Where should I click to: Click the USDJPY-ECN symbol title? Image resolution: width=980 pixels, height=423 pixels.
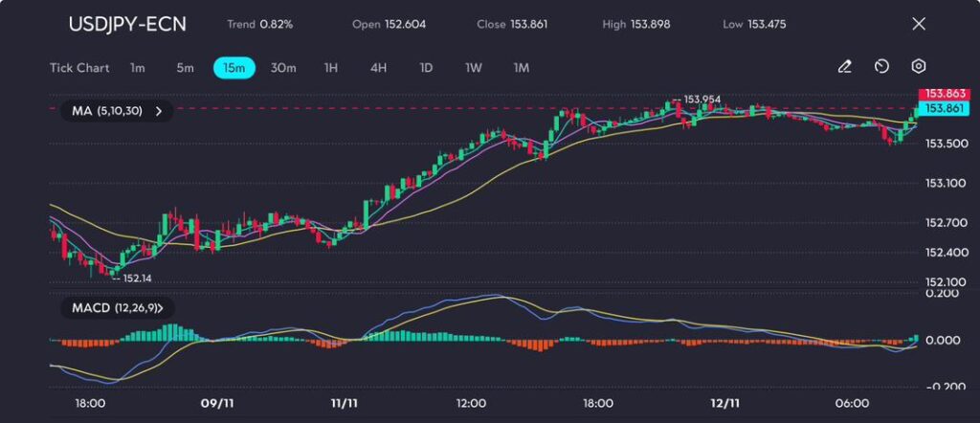pos(126,24)
